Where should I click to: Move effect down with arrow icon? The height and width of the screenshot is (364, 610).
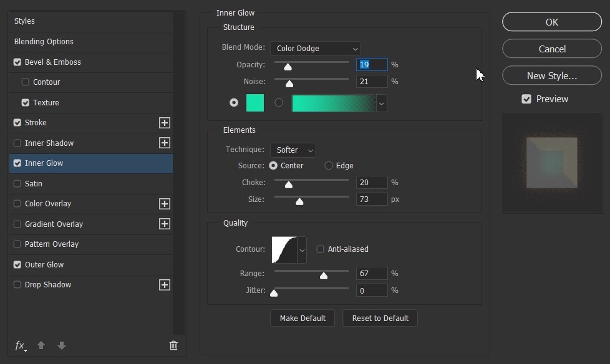click(62, 345)
